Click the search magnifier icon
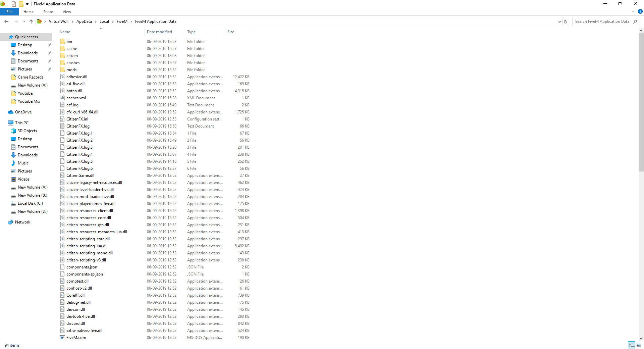Screen dimensions: 644x349 pyautogui.click(x=635, y=21)
